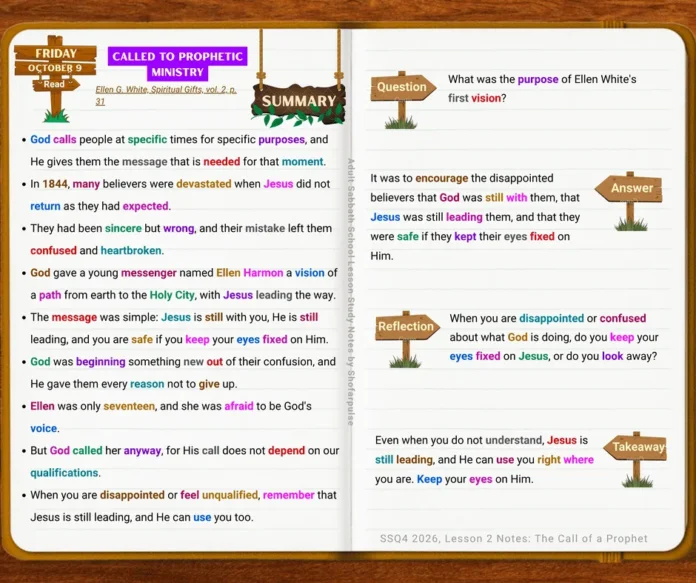This screenshot has height=583, width=696.
Task: Click the word "expected"
Action: [x=146, y=206]
